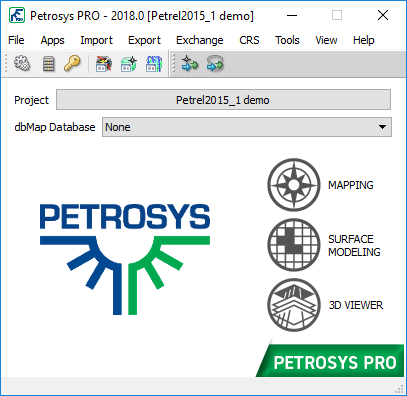Open the Apps menu
This screenshot has width=407, height=396.
[x=52, y=40]
